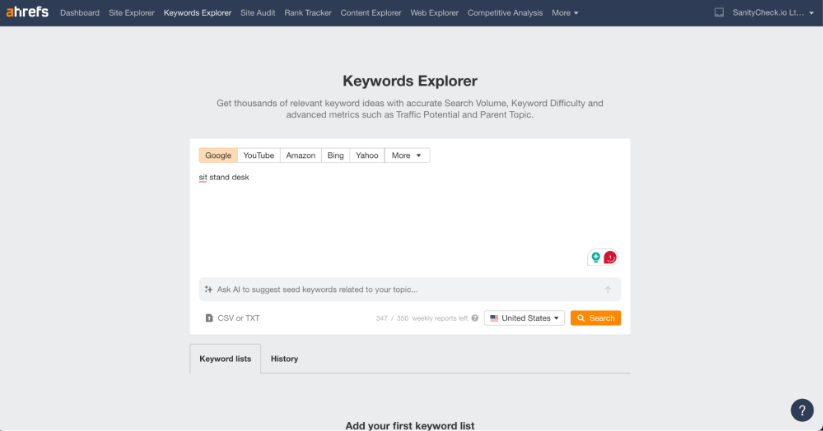This screenshot has width=823, height=431.
Task: Select the Bing search engine option
Action: pos(335,155)
